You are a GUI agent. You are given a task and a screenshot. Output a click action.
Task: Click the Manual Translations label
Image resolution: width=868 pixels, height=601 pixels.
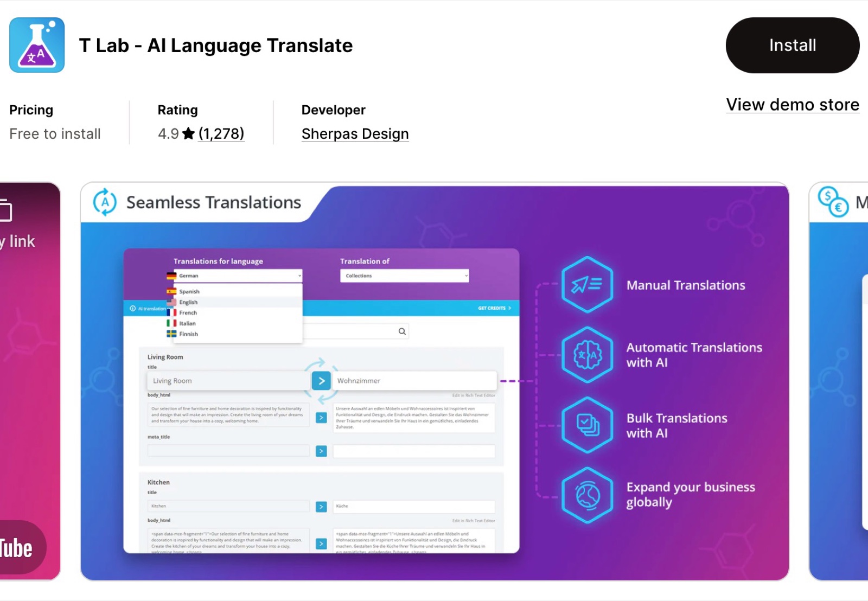click(x=686, y=285)
